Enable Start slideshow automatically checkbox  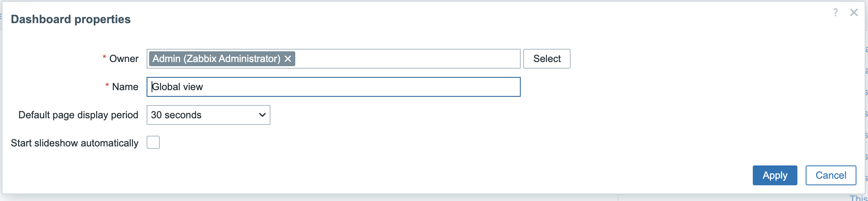point(153,142)
